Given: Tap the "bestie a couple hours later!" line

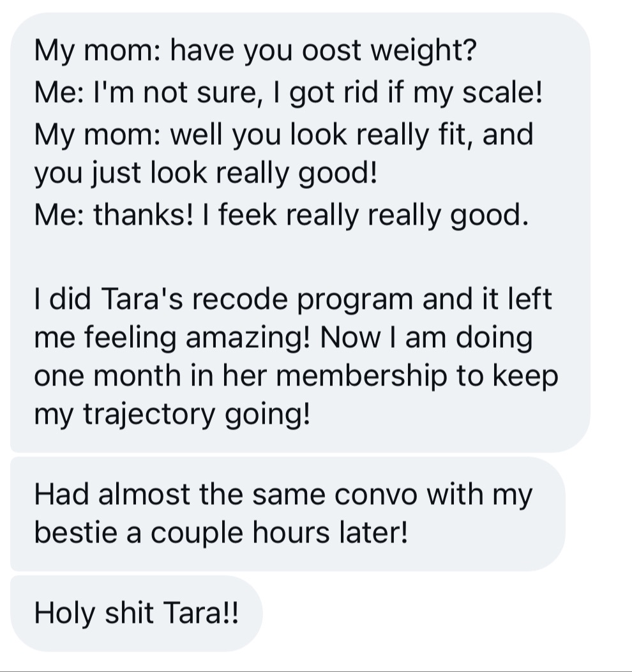Looking at the screenshot, I should point(221,533).
